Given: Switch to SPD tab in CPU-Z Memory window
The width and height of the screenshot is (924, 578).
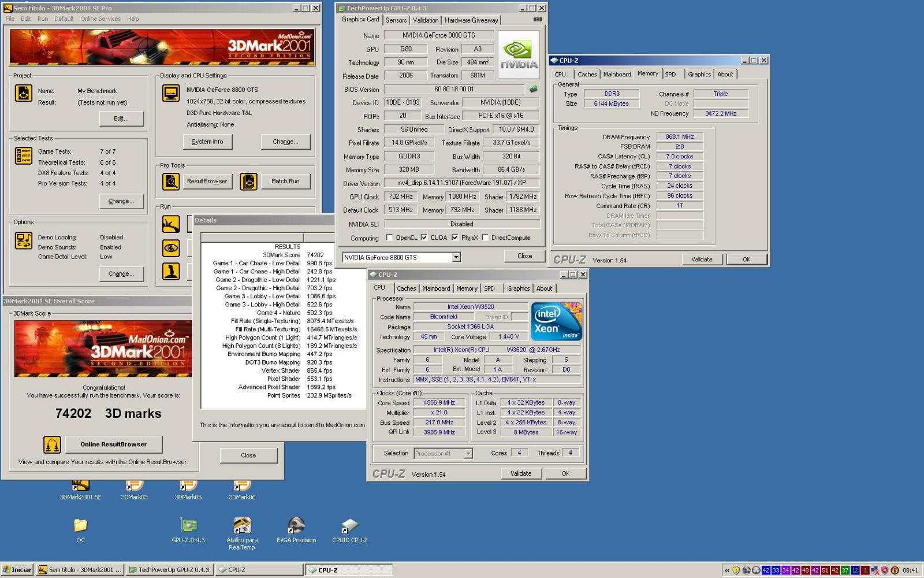Looking at the screenshot, I should click(670, 75).
